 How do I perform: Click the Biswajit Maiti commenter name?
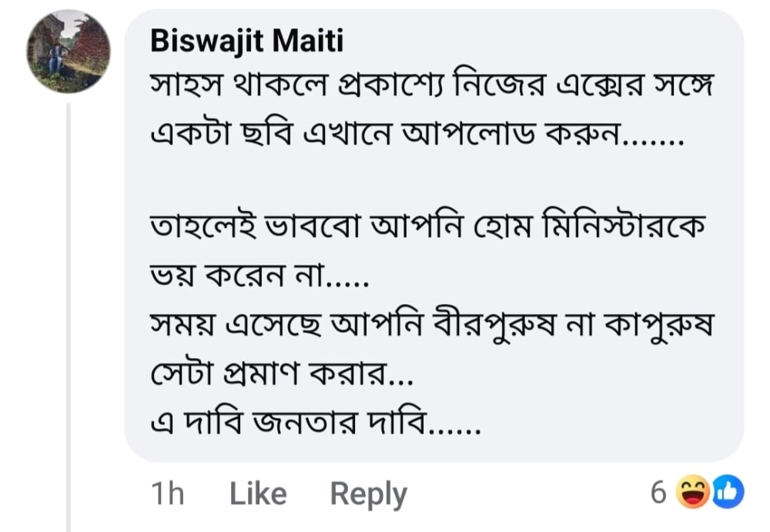tap(246, 42)
